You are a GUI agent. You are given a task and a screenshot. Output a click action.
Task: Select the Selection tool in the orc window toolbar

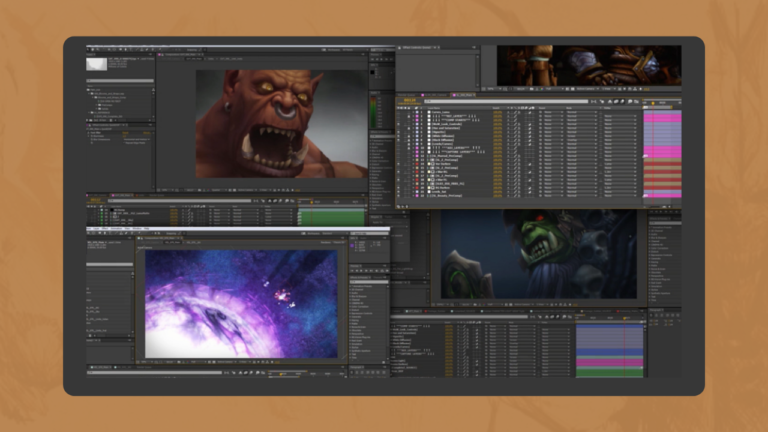click(x=90, y=48)
